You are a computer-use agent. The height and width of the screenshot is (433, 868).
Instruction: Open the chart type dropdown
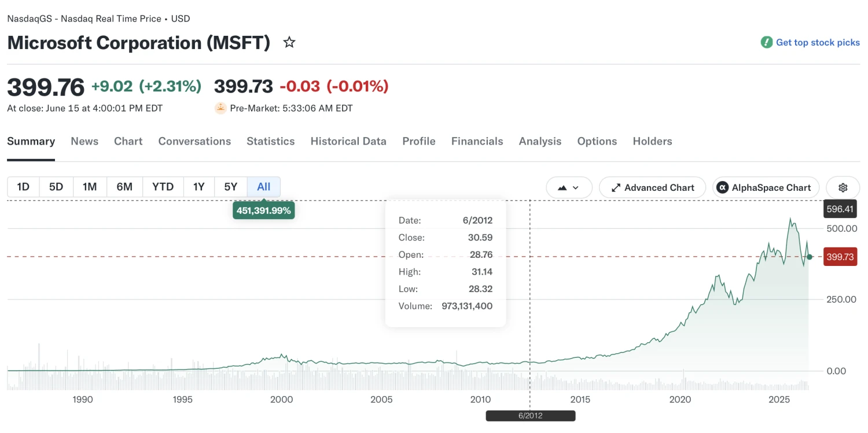pyautogui.click(x=569, y=187)
